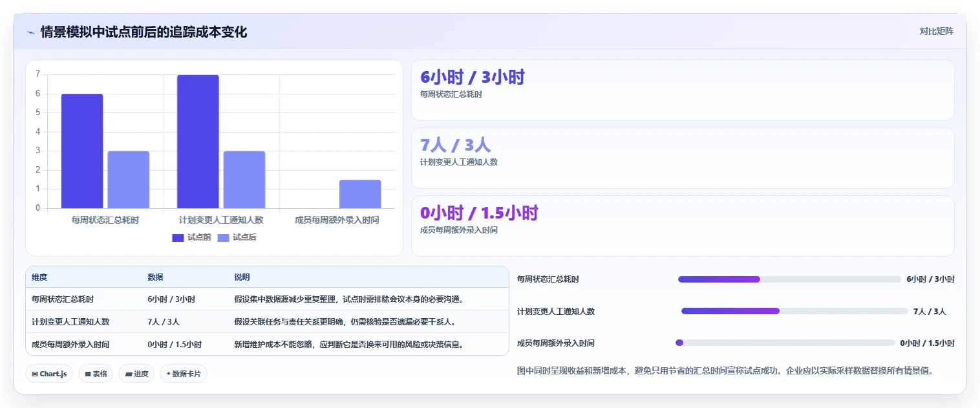The height and width of the screenshot is (408, 980).
Task: Click the 每周状态汇总耗时 label beside its progress bar
Action: coord(548,279)
